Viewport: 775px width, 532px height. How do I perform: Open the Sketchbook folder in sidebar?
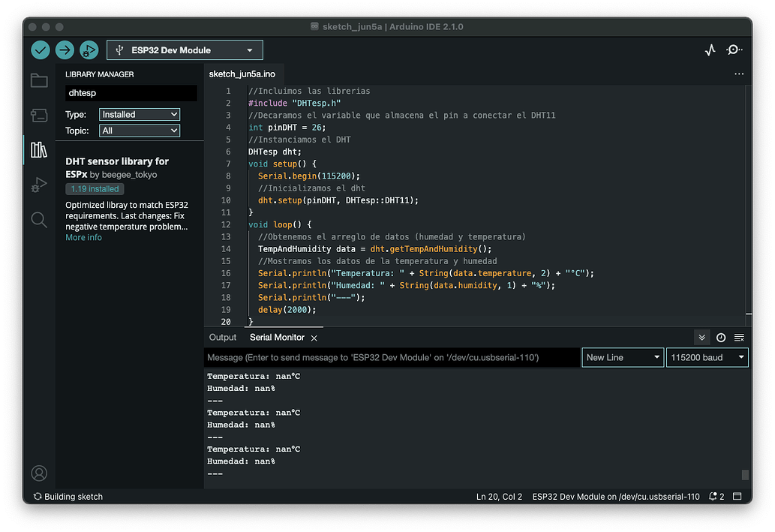coord(39,81)
